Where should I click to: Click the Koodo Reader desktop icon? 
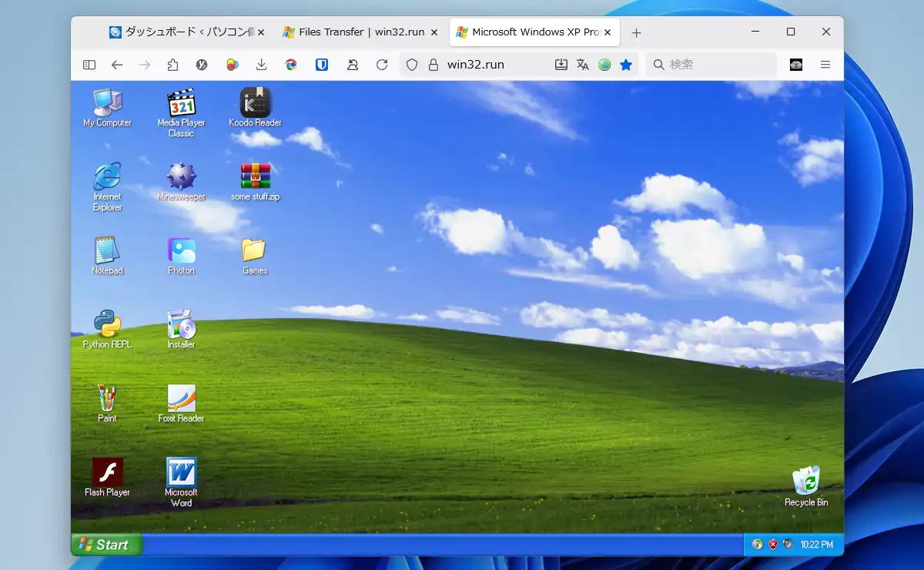[255, 103]
